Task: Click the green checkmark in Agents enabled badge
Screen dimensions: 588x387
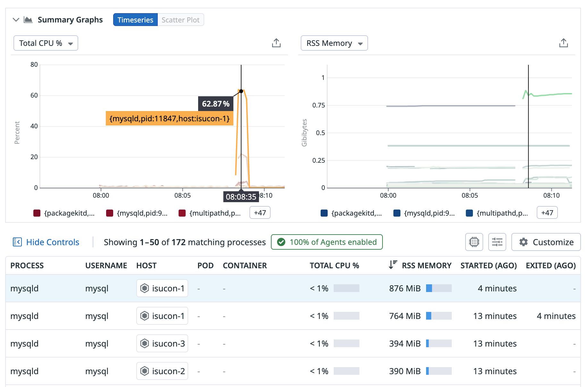Action: pos(281,242)
